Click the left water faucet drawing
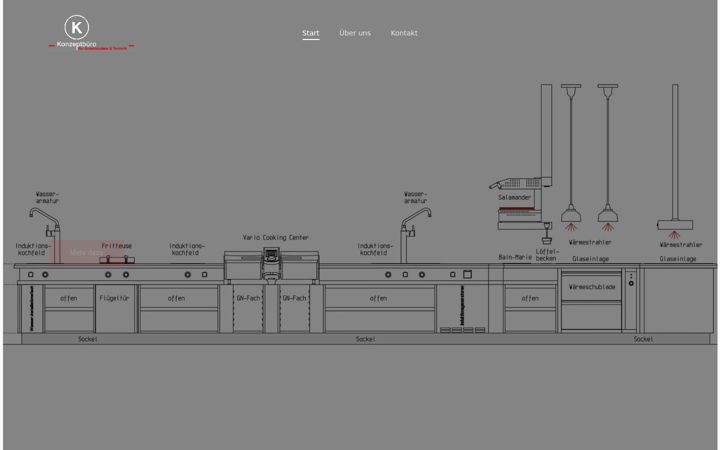720x450 pixels. tap(46, 235)
